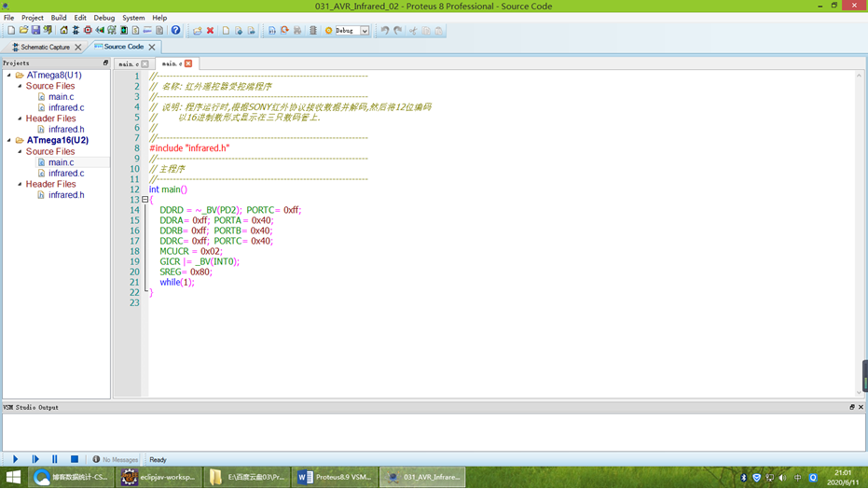868x489 pixels.
Task: Open the Home page toolbar icon
Action: coord(63,31)
